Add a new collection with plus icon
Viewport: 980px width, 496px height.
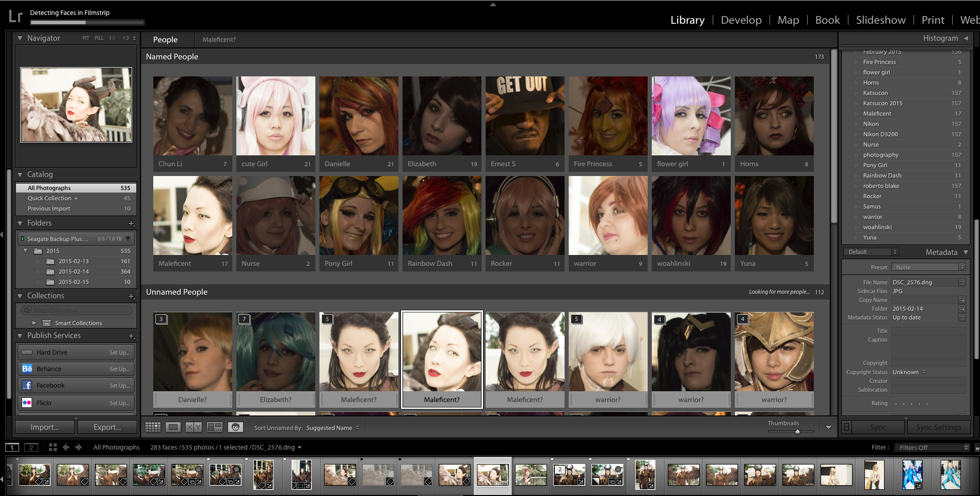(131, 296)
